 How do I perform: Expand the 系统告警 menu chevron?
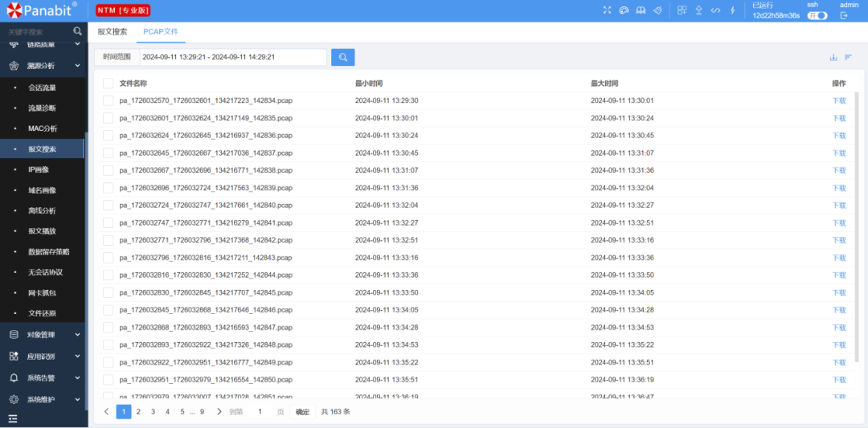pyautogui.click(x=77, y=377)
